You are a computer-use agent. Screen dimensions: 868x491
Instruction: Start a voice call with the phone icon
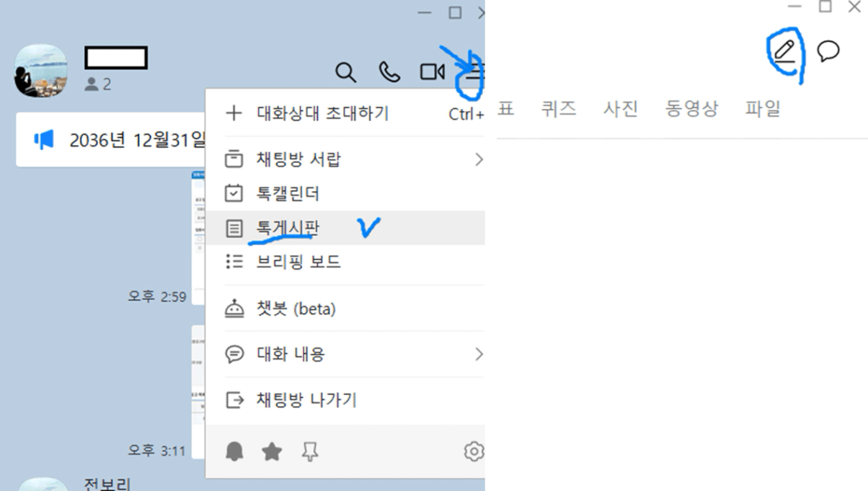pyautogui.click(x=389, y=72)
